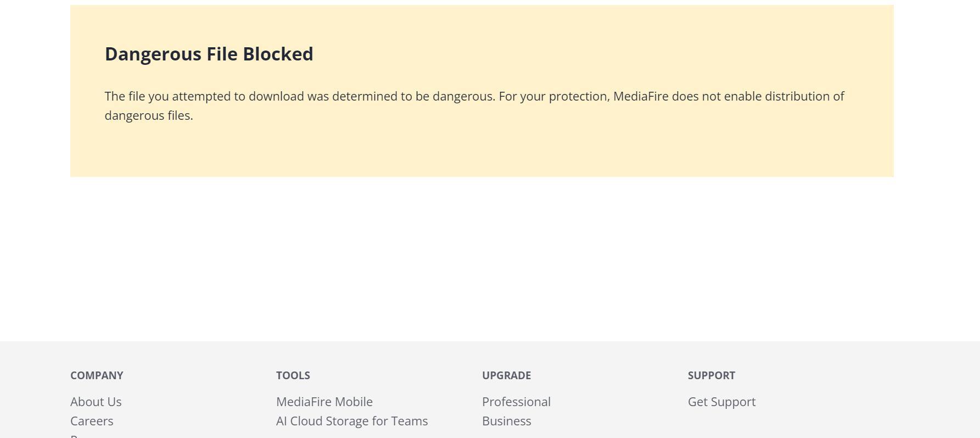Click the word MediaFire in the warning text

641,96
